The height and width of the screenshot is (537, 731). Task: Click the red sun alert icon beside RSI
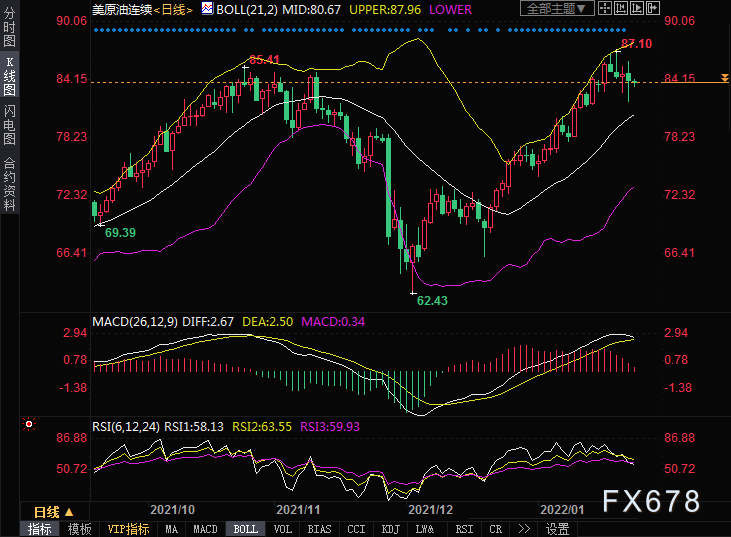pyautogui.click(x=29, y=424)
